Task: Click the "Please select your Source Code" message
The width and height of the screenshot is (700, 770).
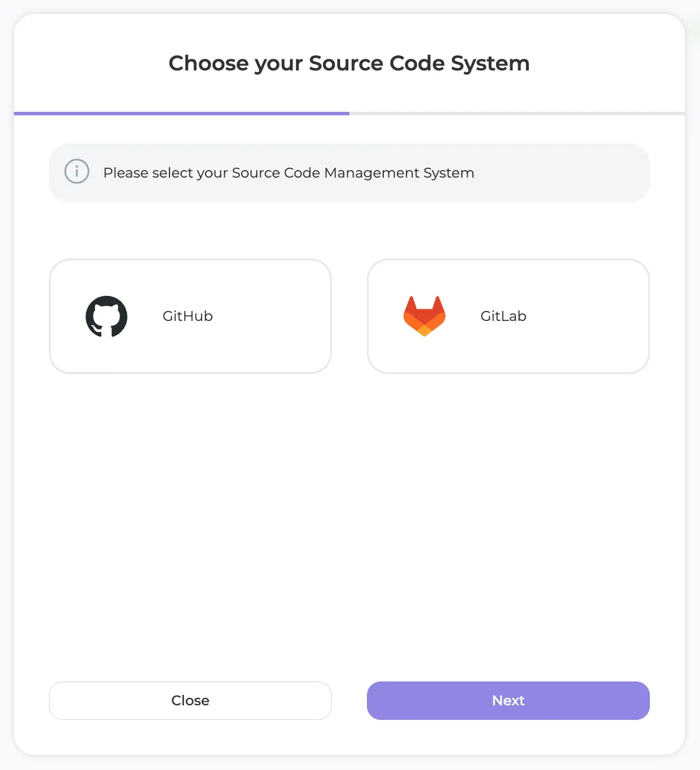Action: (289, 173)
